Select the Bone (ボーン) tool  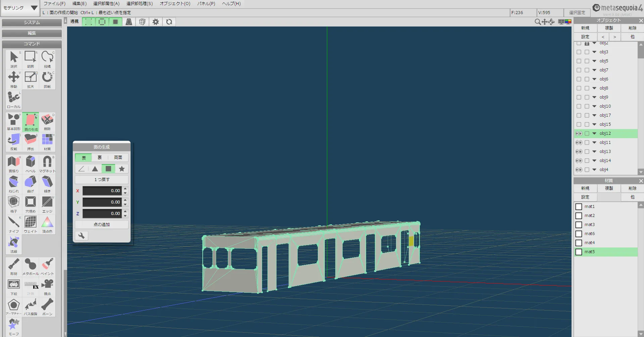pyautogui.click(x=47, y=306)
